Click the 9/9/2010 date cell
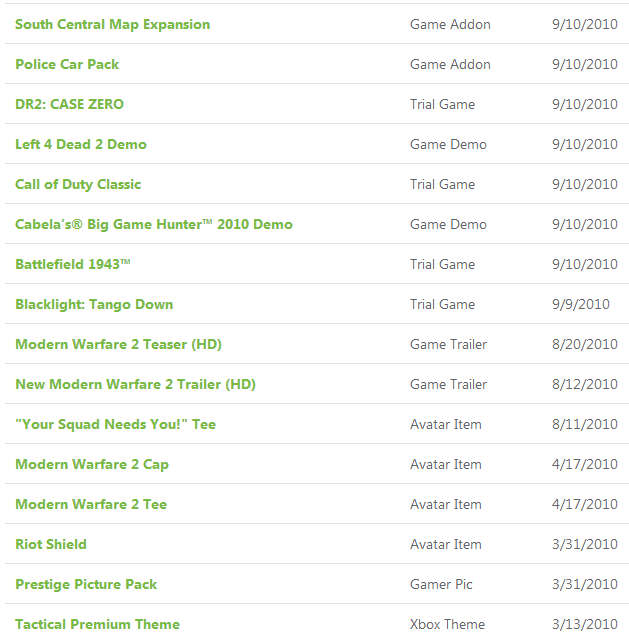 click(581, 304)
